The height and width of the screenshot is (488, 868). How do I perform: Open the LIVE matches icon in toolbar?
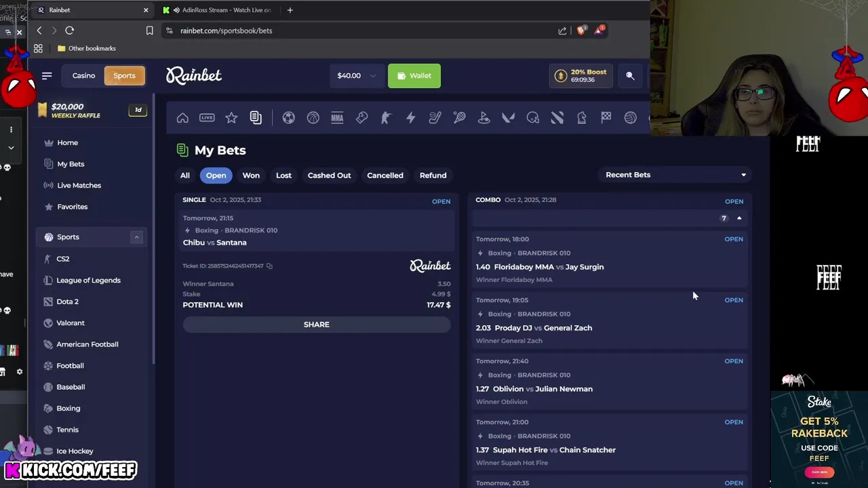pyautogui.click(x=207, y=118)
